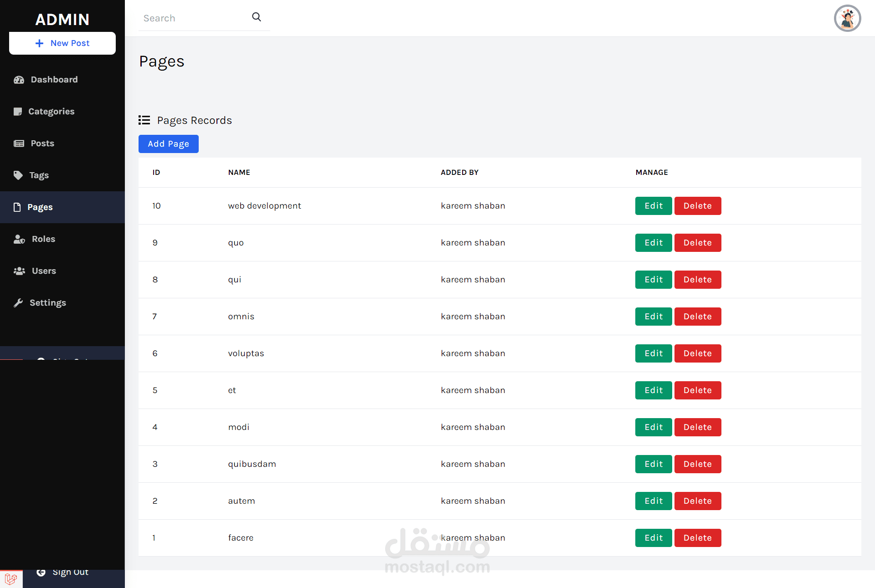
Task: Focus the Search input field
Action: tap(194, 18)
